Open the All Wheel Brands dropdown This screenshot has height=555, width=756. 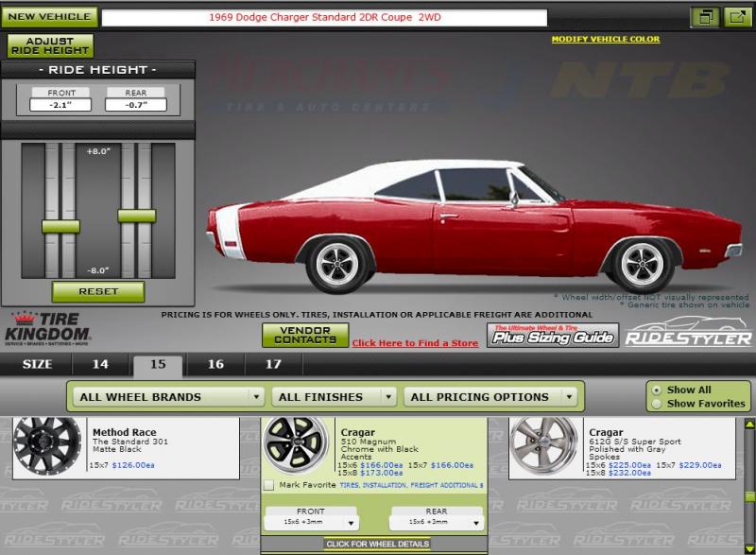(169, 397)
